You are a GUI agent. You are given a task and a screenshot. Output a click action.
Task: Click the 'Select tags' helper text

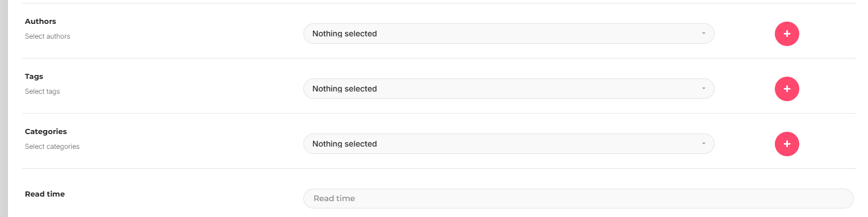pos(42,91)
